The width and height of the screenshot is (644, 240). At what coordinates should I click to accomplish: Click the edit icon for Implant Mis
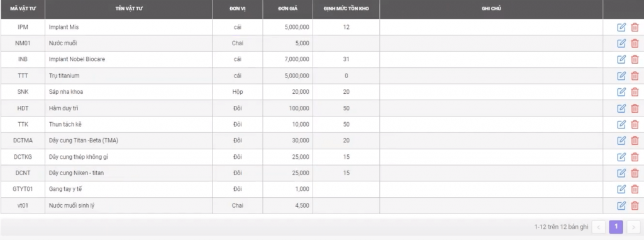(621, 27)
